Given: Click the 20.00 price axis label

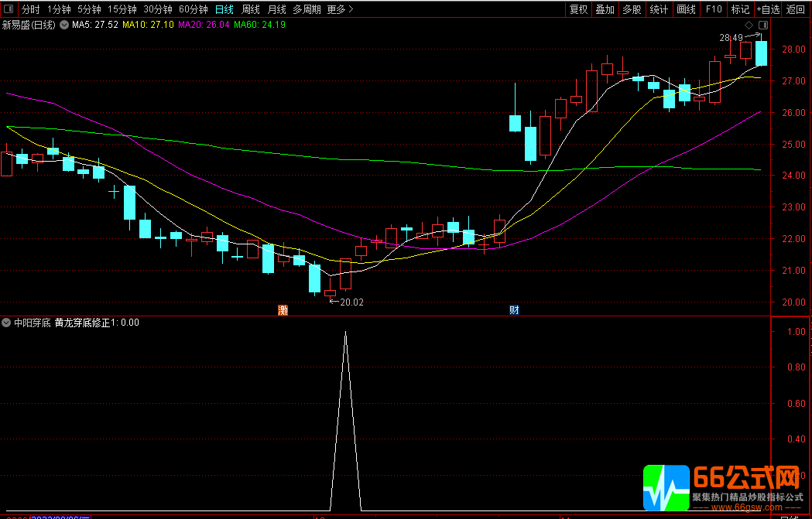Looking at the screenshot, I should [795, 302].
